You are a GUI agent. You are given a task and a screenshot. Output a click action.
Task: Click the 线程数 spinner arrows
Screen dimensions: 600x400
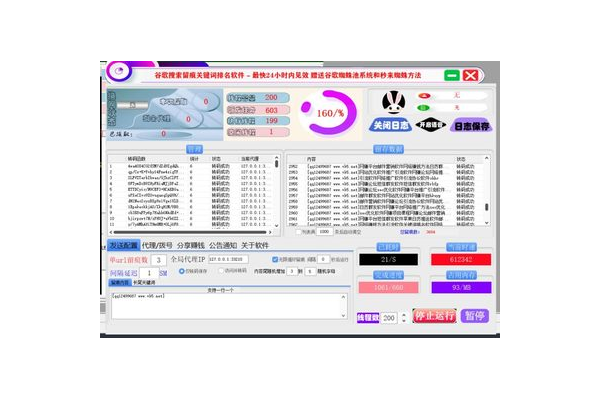tap(403, 317)
